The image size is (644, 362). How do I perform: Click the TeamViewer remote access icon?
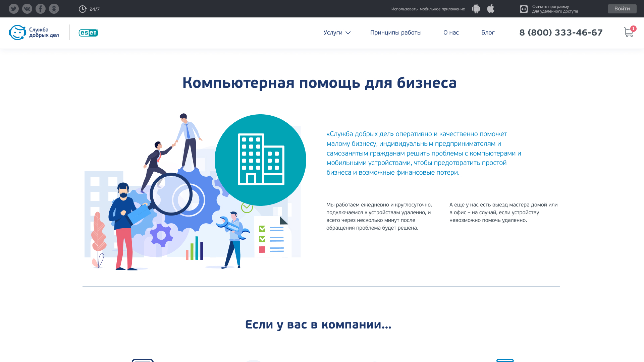pyautogui.click(x=524, y=9)
